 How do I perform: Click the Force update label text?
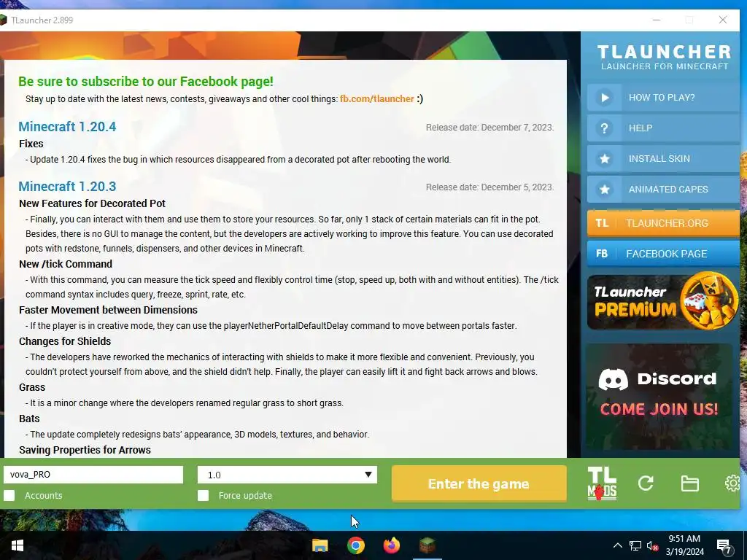245,496
